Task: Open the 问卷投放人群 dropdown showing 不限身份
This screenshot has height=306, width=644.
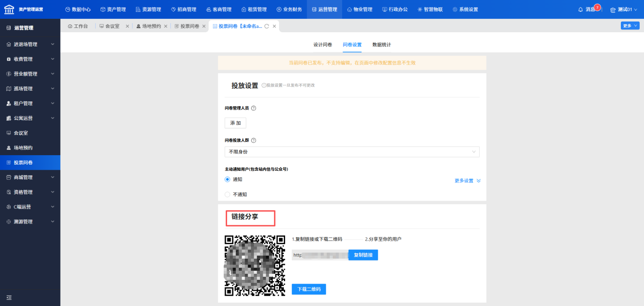Action: [x=352, y=152]
